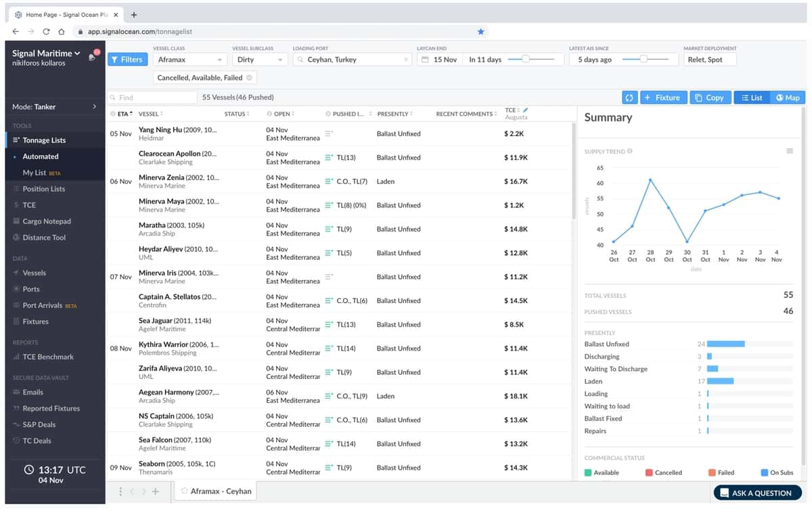The height and width of the screenshot is (513, 812).
Task: Switch to the Map view
Action: (787, 97)
